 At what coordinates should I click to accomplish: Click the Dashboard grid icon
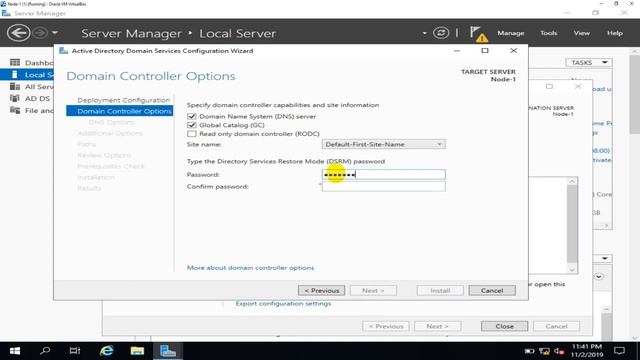coord(15,62)
